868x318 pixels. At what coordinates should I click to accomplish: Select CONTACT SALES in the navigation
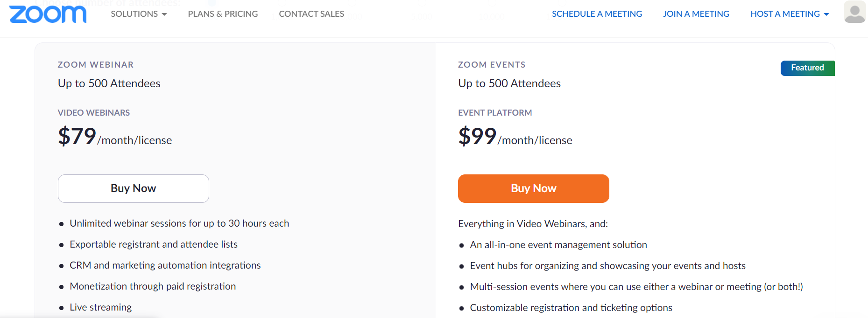tap(311, 14)
